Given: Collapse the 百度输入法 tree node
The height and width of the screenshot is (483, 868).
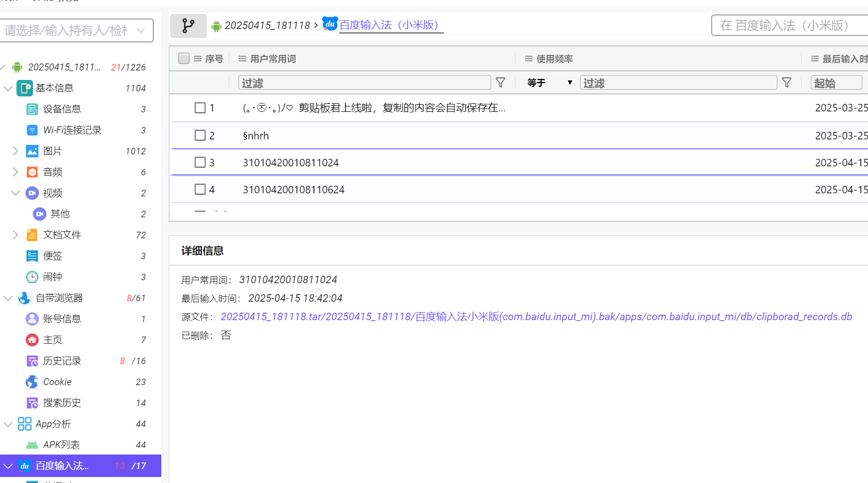Looking at the screenshot, I should (8, 466).
